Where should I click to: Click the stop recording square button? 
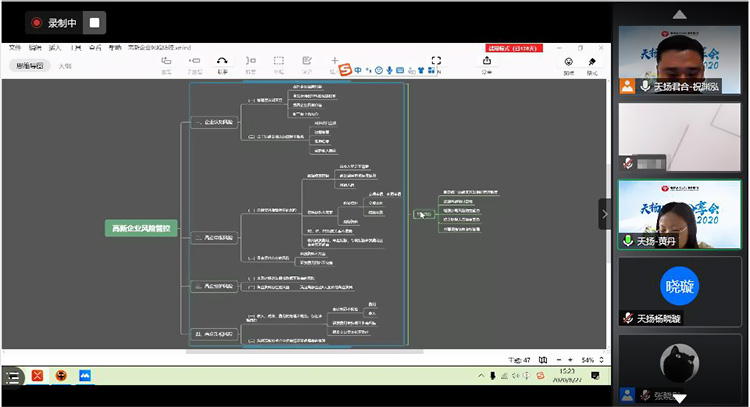(x=94, y=22)
